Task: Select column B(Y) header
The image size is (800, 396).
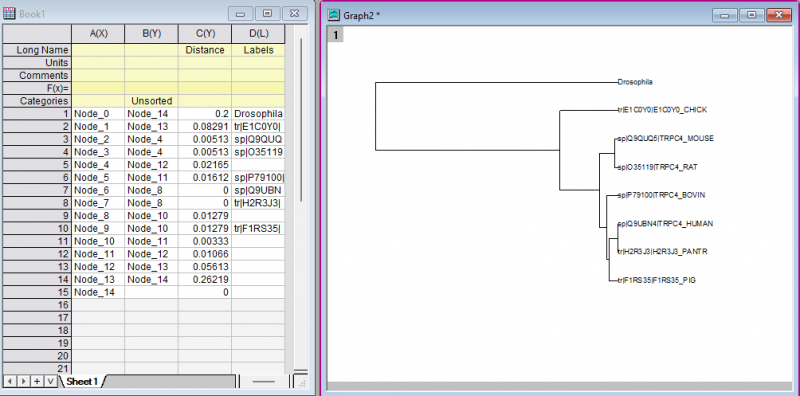Action: [152, 34]
